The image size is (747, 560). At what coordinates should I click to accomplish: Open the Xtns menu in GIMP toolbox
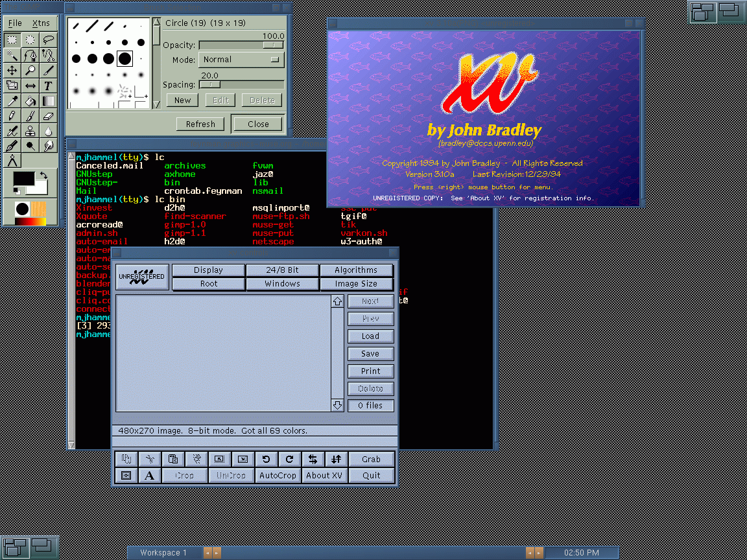[x=41, y=23]
